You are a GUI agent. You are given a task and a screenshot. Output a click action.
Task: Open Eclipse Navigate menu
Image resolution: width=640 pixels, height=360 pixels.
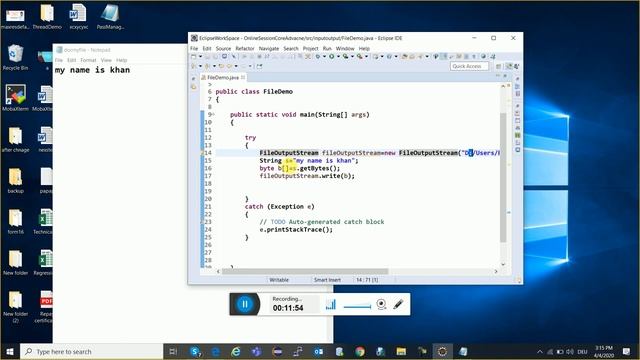pos(269,48)
